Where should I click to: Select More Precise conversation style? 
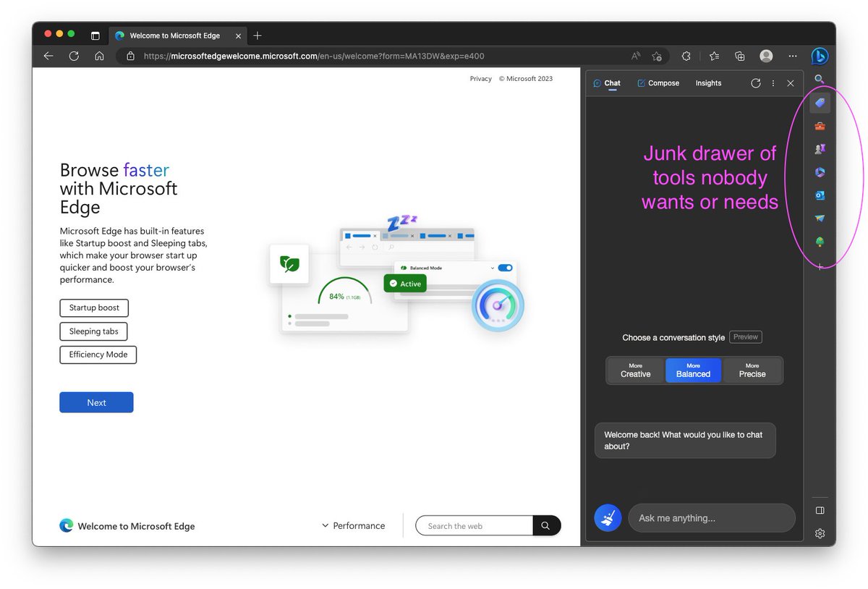point(752,370)
